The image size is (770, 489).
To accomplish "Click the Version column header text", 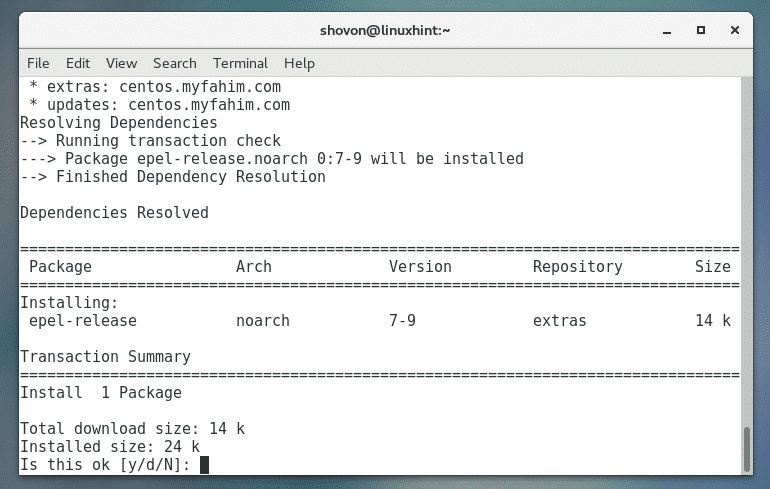I will pos(420,267).
